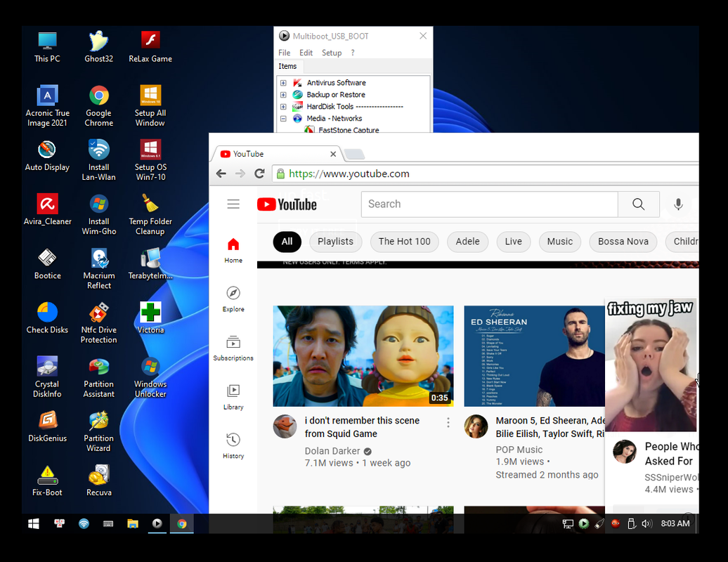Viewport: 728px width, 562px height.
Task: Expand HardDisk Tools tree node
Action: [283, 107]
